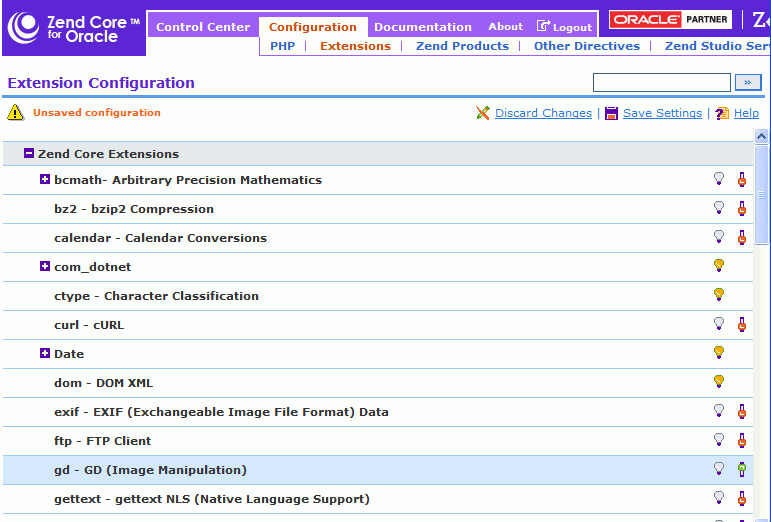
Task: Click the Oracle Partner badge
Action: pyautogui.click(x=671, y=19)
